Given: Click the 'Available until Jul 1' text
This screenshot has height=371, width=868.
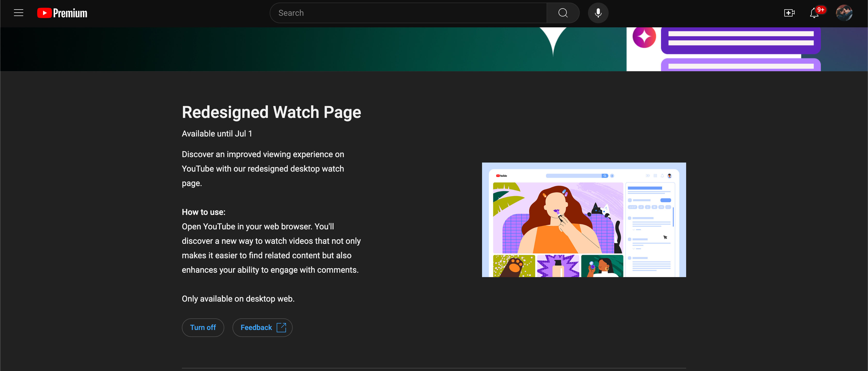Looking at the screenshot, I should point(217,134).
